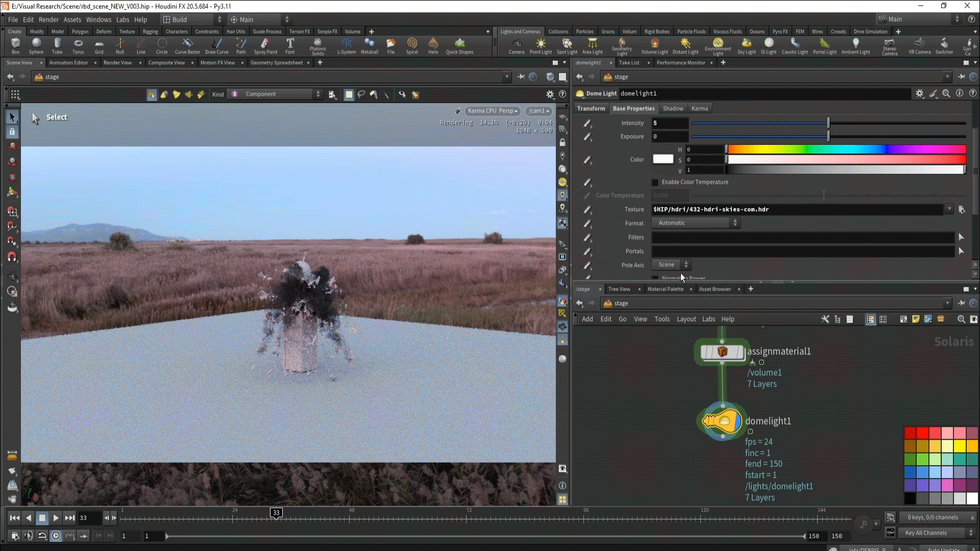This screenshot has height=551, width=980.
Task: Click the Texture file path field
Action: click(x=796, y=210)
